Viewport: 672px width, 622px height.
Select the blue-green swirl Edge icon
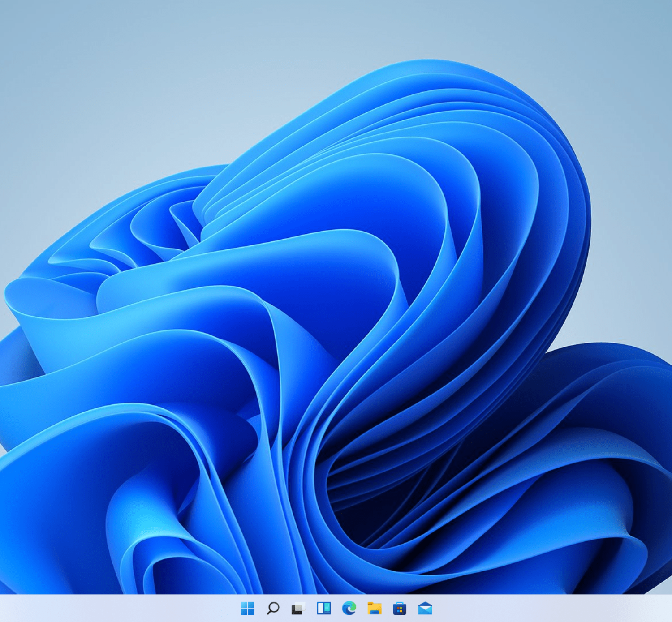point(349,608)
